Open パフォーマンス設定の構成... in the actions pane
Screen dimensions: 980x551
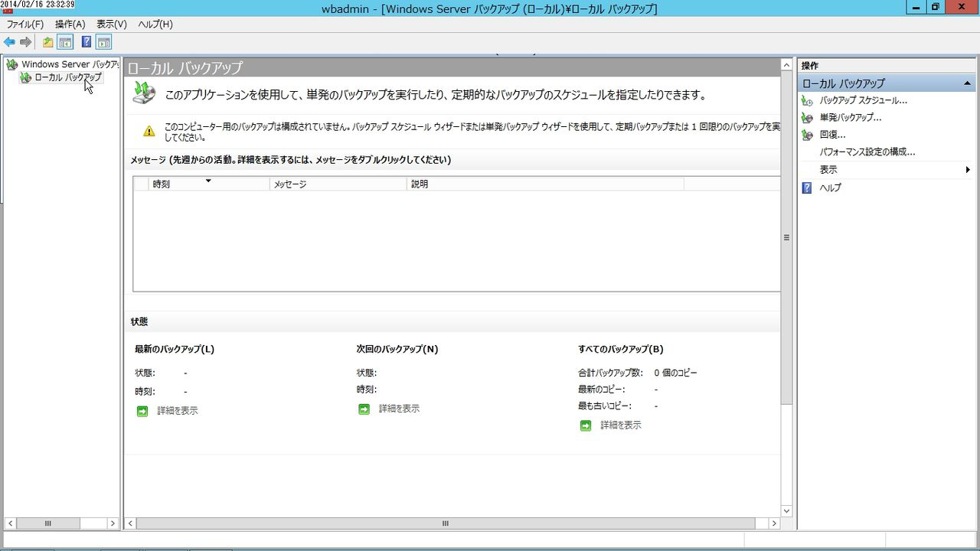pyautogui.click(x=867, y=152)
